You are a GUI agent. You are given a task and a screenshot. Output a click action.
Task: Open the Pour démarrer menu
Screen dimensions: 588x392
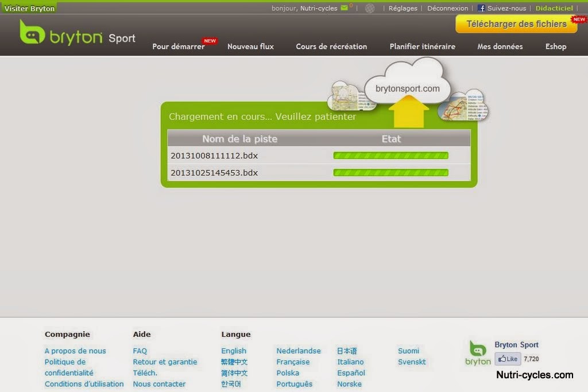coord(179,46)
